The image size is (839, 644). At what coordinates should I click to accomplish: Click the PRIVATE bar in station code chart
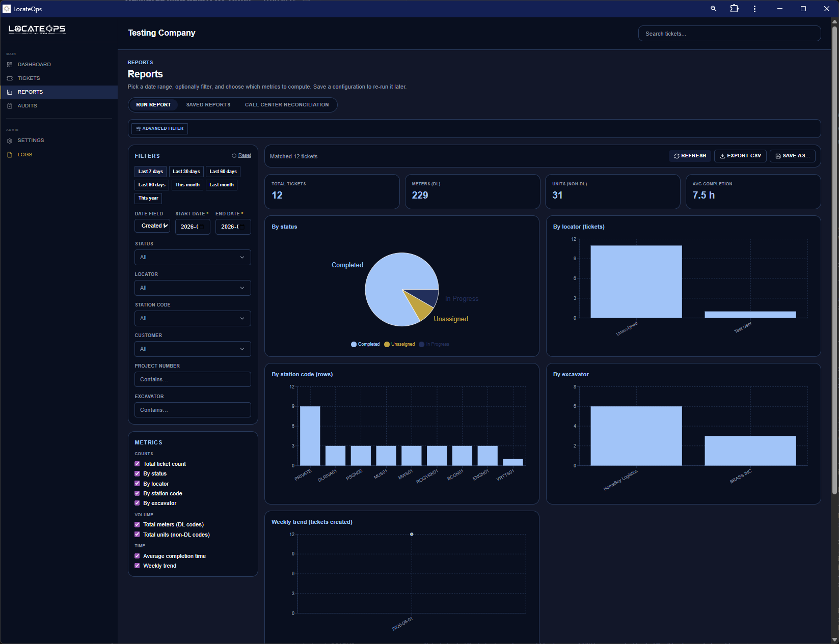310,436
